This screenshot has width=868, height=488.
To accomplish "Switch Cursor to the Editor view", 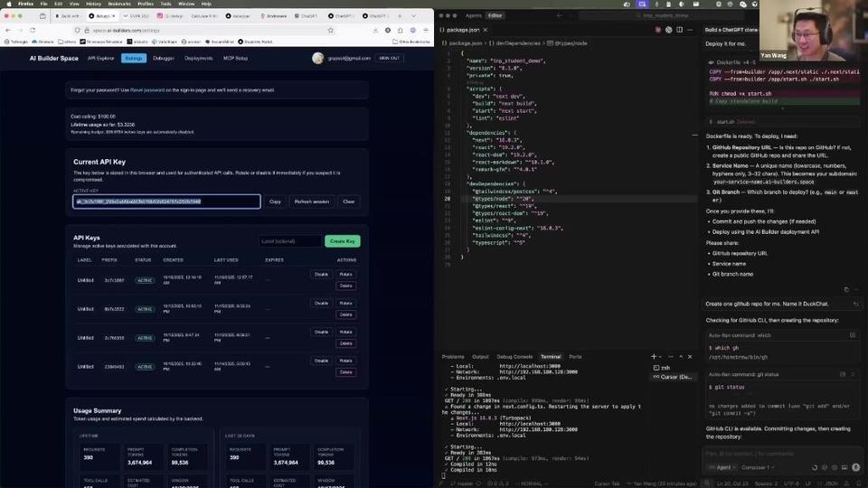I will (x=495, y=15).
